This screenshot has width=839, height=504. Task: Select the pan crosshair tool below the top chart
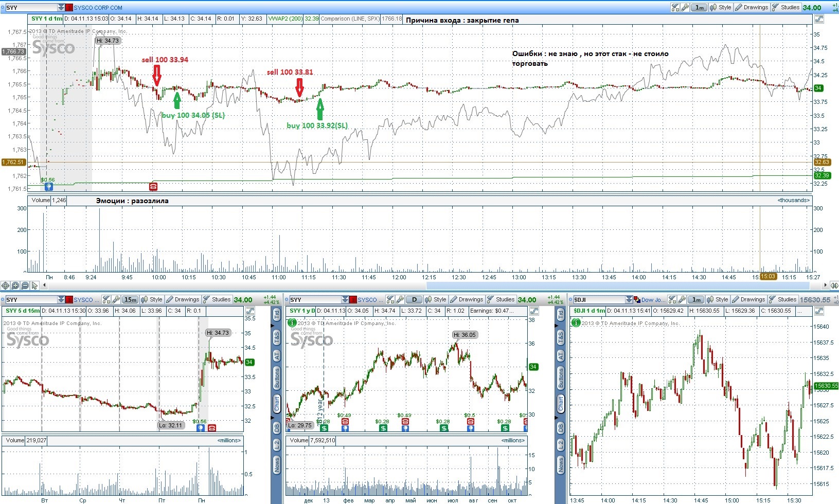tap(6, 285)
